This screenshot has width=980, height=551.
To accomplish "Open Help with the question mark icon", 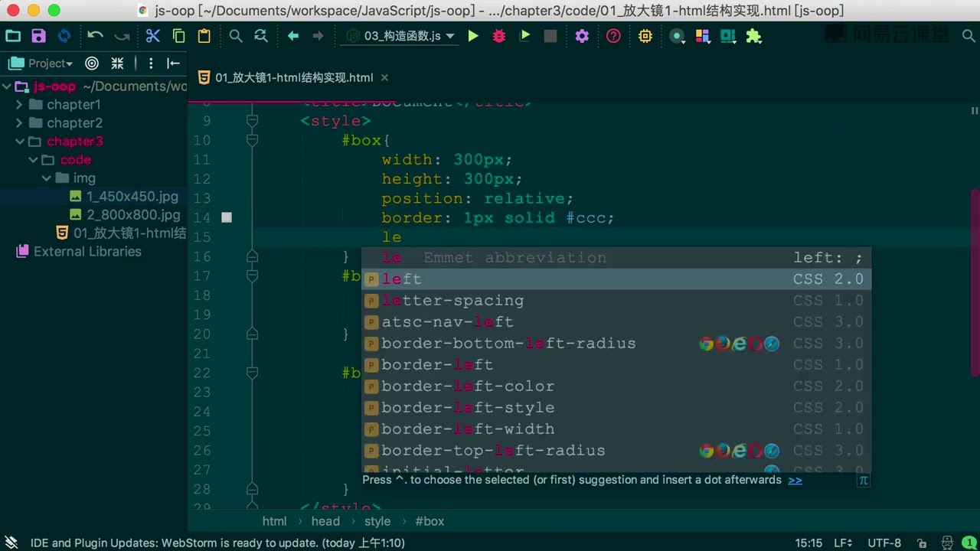I will click(x=613, y=36).
